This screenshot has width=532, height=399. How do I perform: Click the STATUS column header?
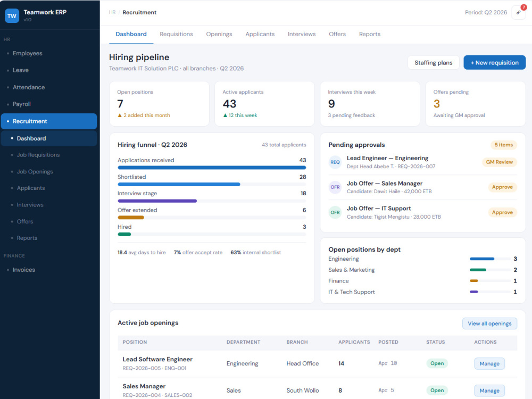tap(435, 342)
